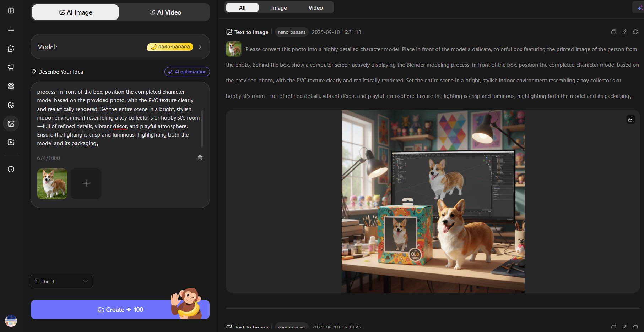
Task: Click the prompt textbox scrollbar
Action: (x=202, y=128)
